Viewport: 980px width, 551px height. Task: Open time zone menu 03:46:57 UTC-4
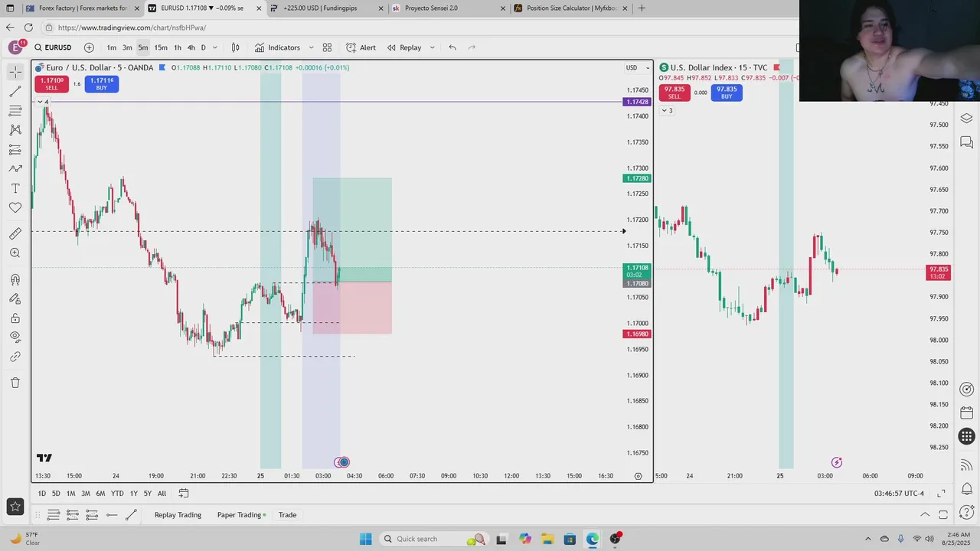click(x=899, y=494)
